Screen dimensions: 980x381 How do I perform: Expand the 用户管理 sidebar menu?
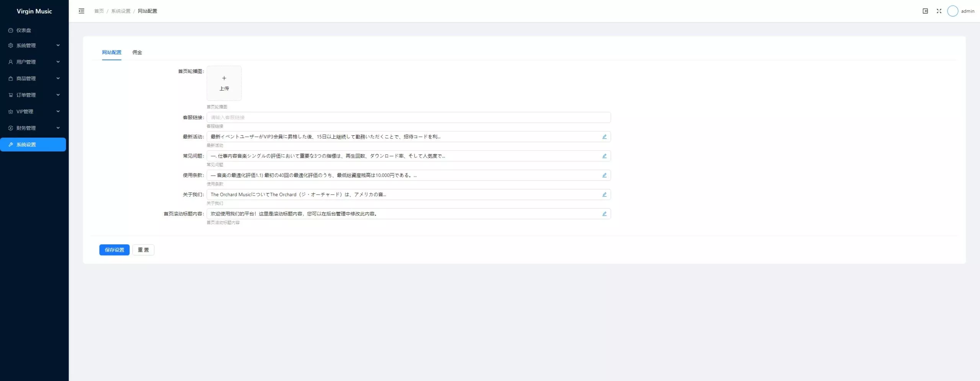pyautogui.click(x=34, y=62)
